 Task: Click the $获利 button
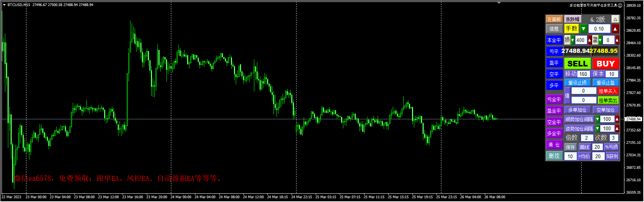click(613, 156)
